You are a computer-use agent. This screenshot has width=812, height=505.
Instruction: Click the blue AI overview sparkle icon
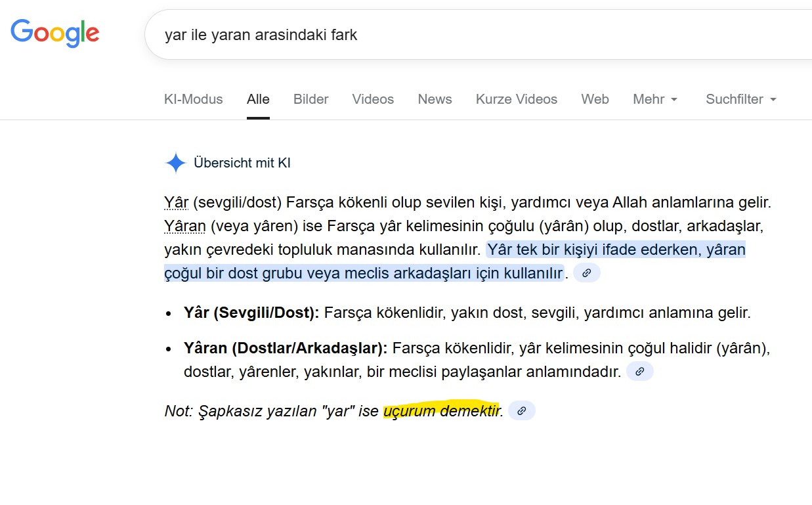point(175,163)
